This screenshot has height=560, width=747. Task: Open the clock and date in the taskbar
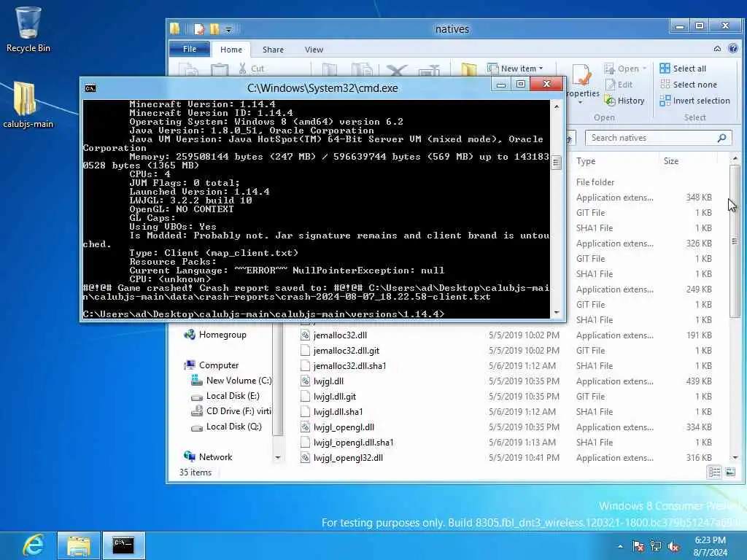(711, 546)
